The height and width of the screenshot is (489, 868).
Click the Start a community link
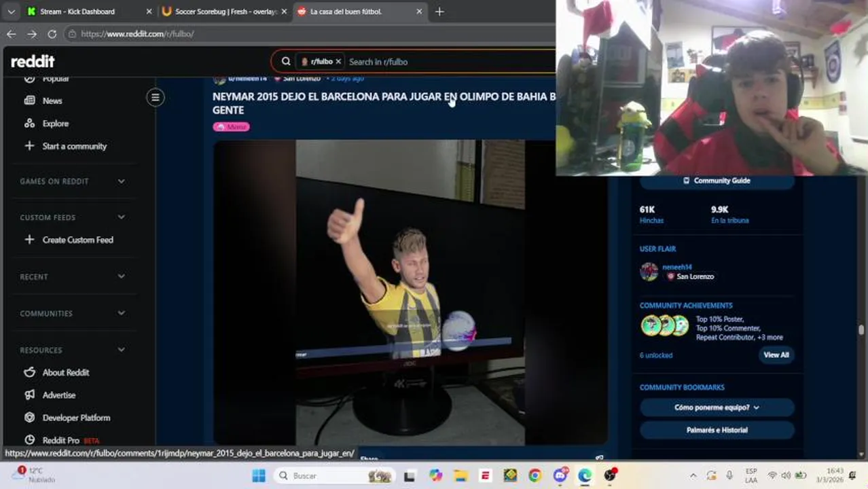pyautogui.click(x=75, y=146)
